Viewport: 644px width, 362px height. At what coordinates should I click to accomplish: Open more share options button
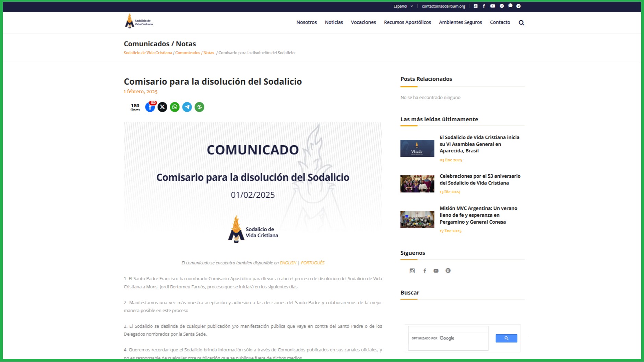[200, 107]
